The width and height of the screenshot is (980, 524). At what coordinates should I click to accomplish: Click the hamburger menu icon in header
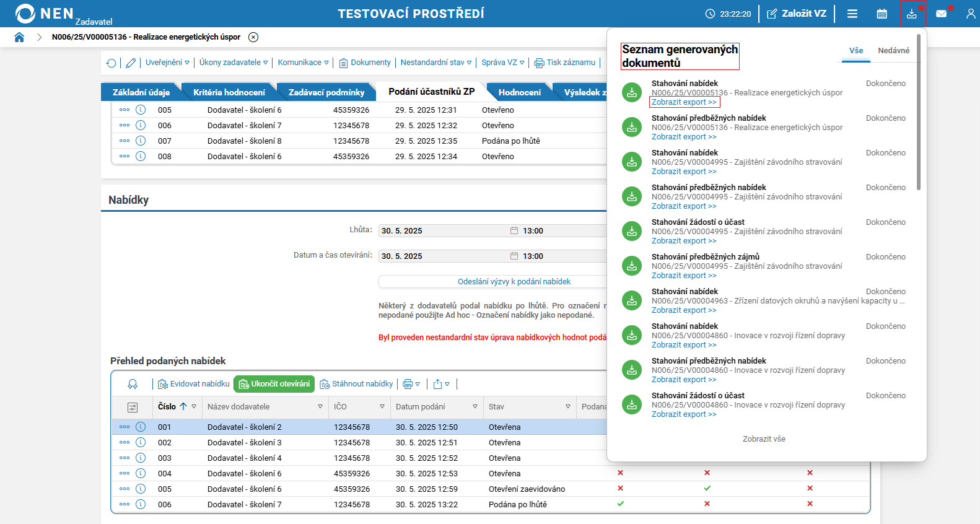click(852, 14)
